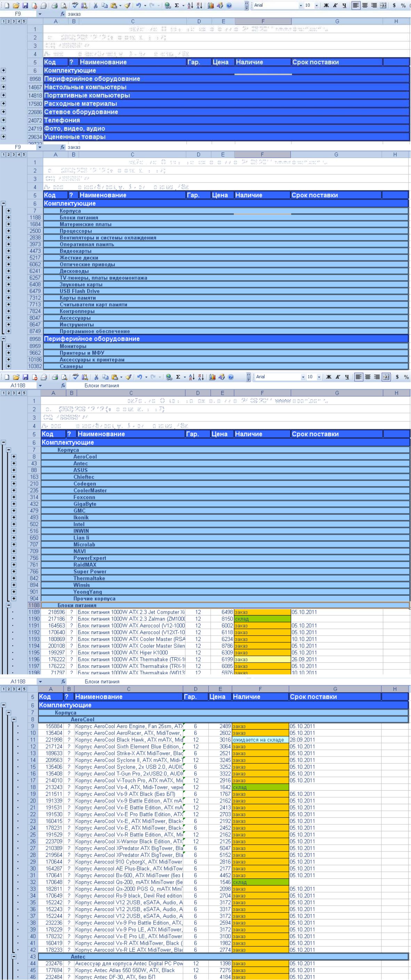Chart Wizard icon in the toolbar above A1188 box

[x=212, y=377]
